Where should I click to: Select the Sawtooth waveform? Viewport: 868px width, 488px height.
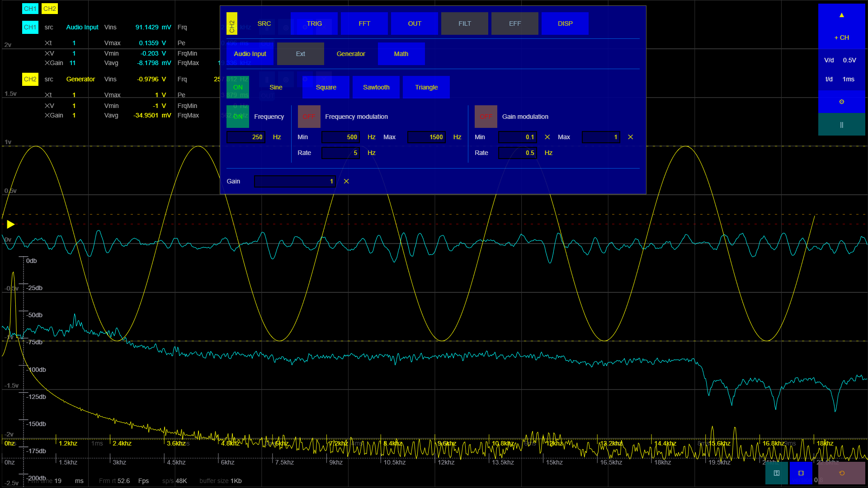(376, 87)
